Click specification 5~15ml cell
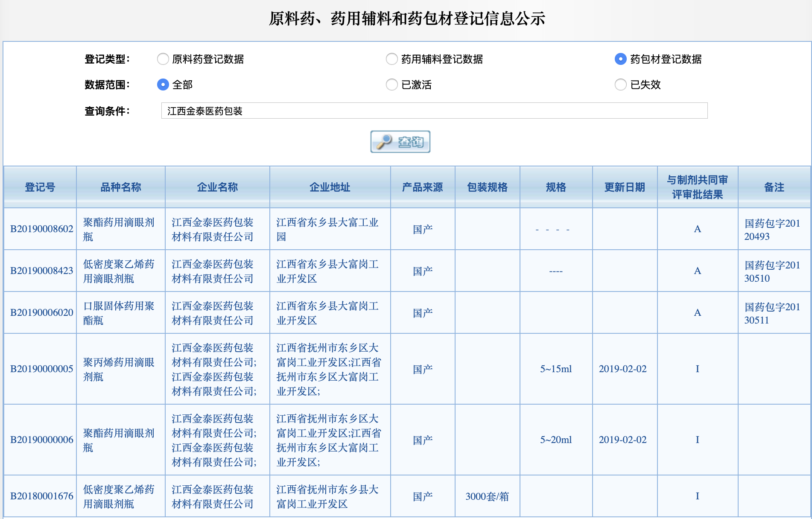The image size is (812, 519). (556, 369)
